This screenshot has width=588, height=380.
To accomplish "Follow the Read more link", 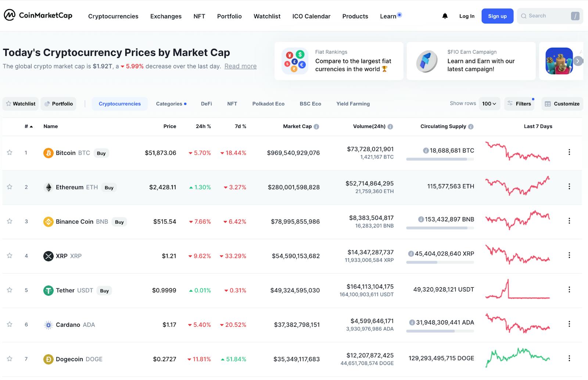I will [240, 66].
